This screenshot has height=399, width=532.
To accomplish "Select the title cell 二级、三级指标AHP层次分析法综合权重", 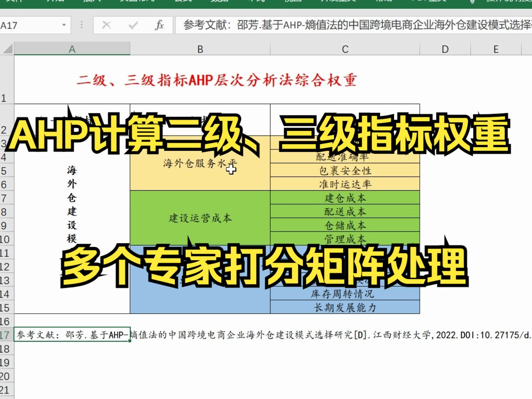I will coord(217,80).
